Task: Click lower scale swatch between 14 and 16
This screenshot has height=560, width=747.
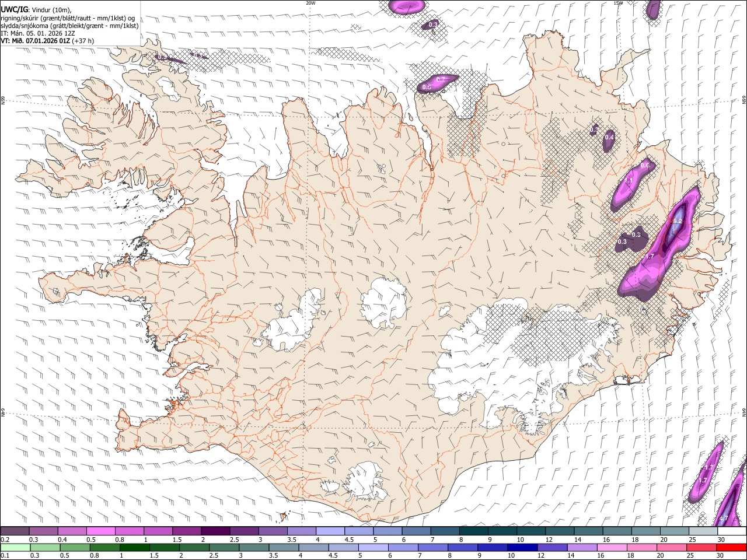Action: click(581, 547)
